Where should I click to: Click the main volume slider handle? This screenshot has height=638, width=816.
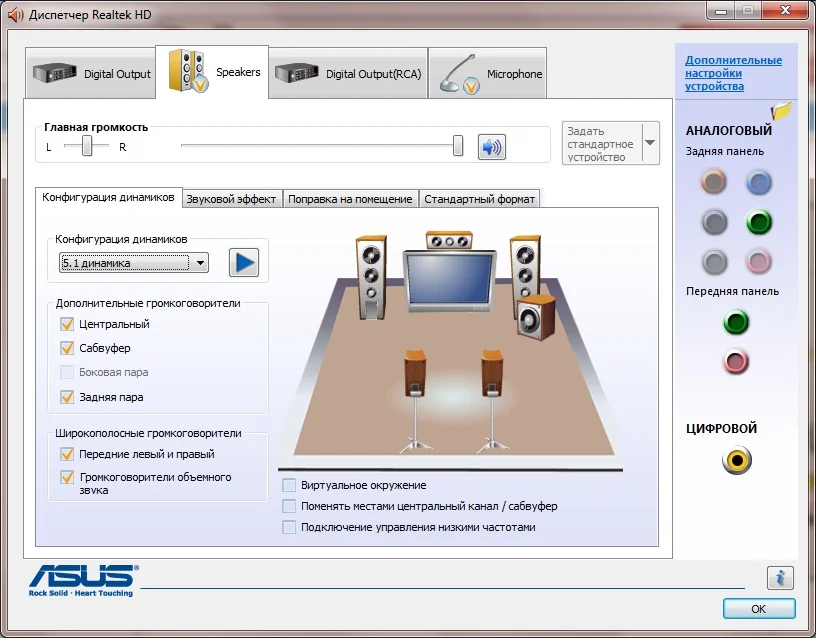point(458,146)
